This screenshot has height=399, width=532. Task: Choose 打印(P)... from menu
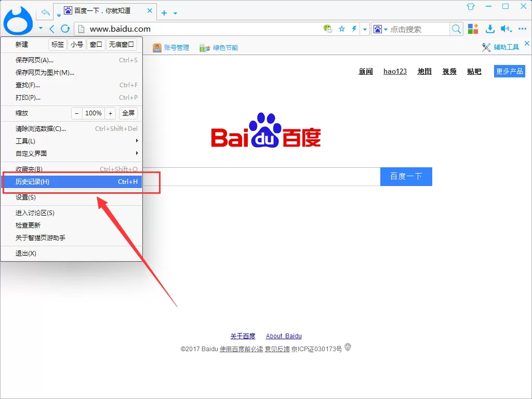(x=71, y=98)
